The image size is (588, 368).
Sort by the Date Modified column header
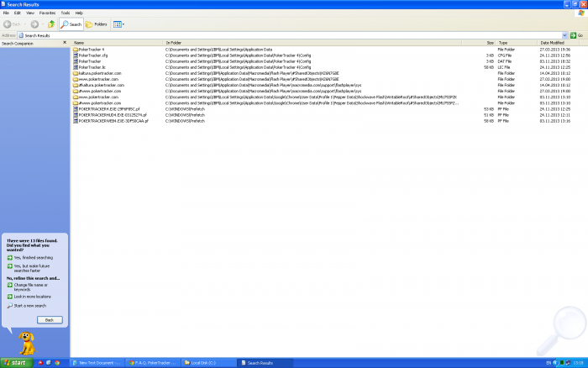click(x=558, y=43)
